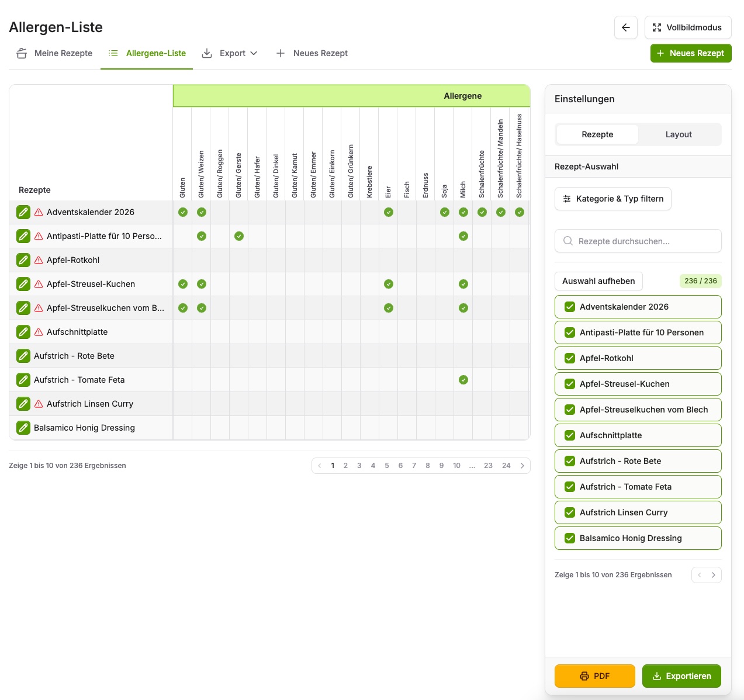Click Rezepte durchsuchen search field
Viewport: 744px width, 700px height.
pyautogui.click(x=638, y=241)
